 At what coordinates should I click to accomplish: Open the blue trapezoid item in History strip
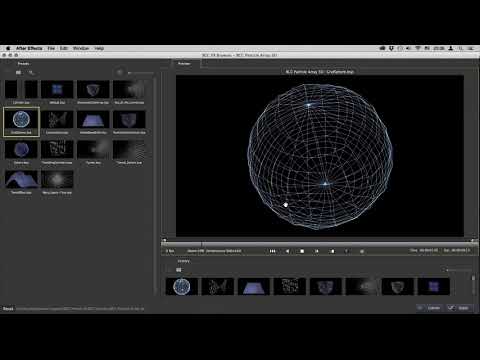coord(254,287)
